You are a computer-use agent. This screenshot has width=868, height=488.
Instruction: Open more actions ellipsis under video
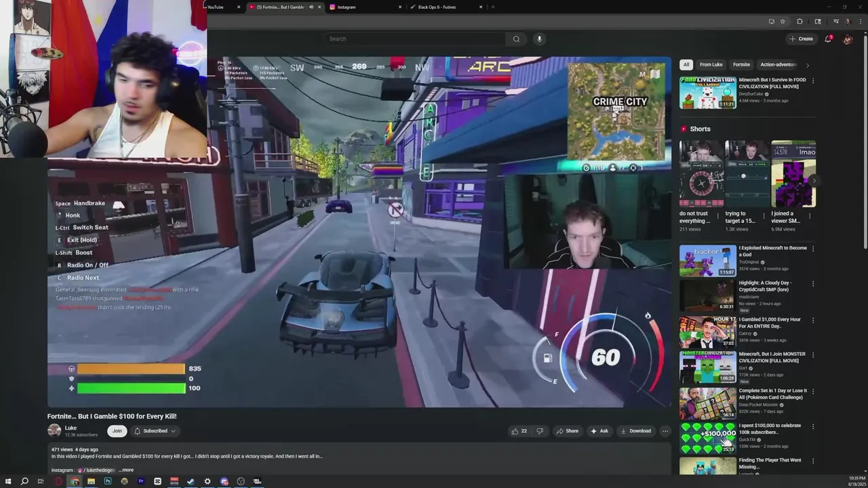665,431
